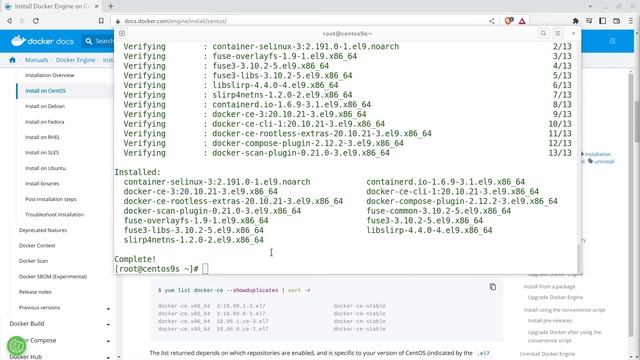Open the Brave Shields lion icon
This screenshot has height=360, width=640.
coord(509,21)
